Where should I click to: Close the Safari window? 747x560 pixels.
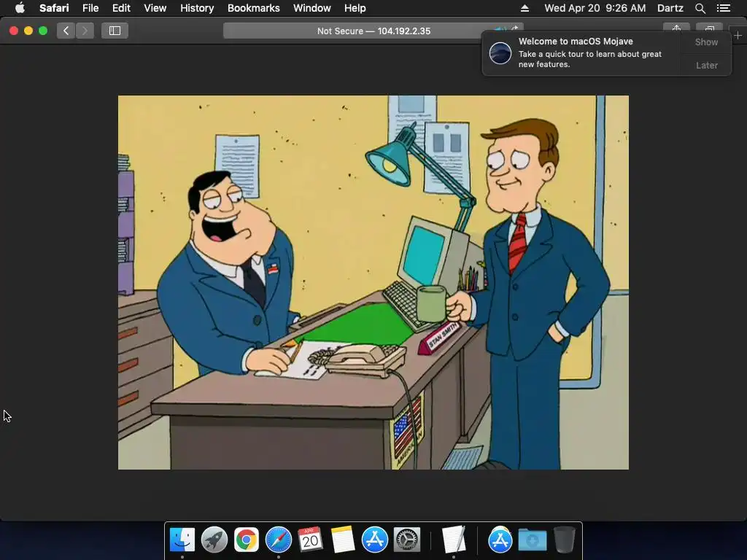pyautogui.click(x=14, y=31)
